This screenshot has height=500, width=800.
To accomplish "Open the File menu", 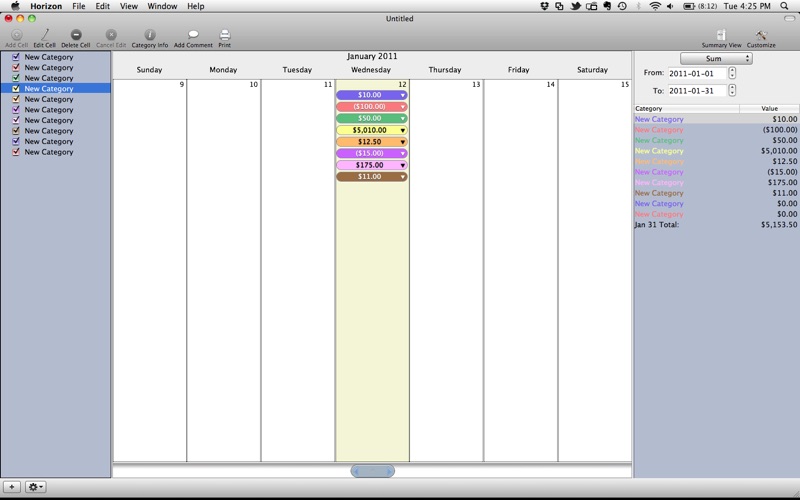I will [79, 6].
